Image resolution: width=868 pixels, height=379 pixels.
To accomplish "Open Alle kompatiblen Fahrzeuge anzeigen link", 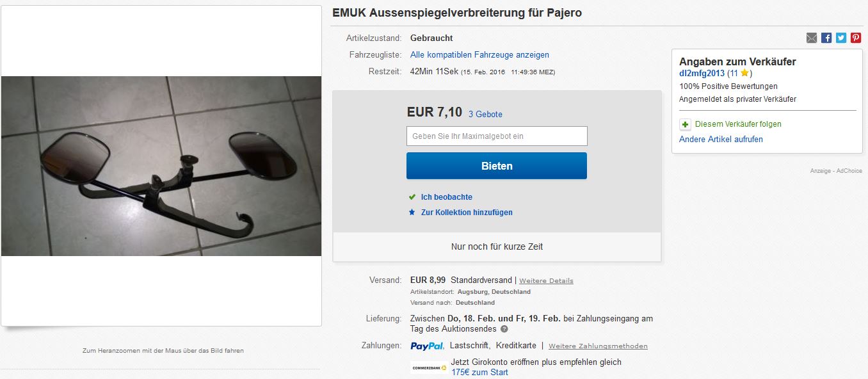I will click(479, 55).
